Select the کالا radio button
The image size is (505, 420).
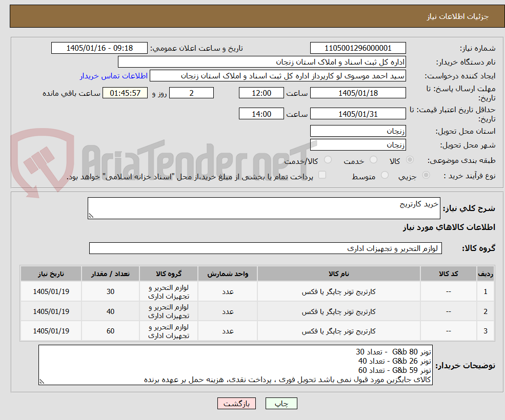click(x=410, y=160)
